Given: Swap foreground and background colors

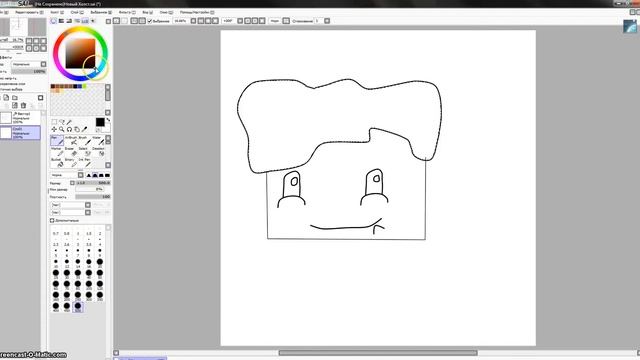Looking at the screenshot, I should pyautogui.click(x=108, y=120).
